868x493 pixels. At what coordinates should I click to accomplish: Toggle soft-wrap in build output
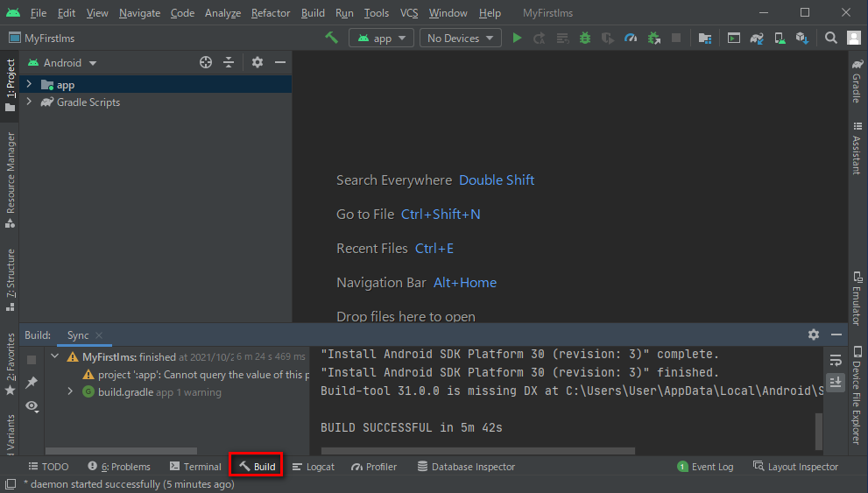(836, 360)
